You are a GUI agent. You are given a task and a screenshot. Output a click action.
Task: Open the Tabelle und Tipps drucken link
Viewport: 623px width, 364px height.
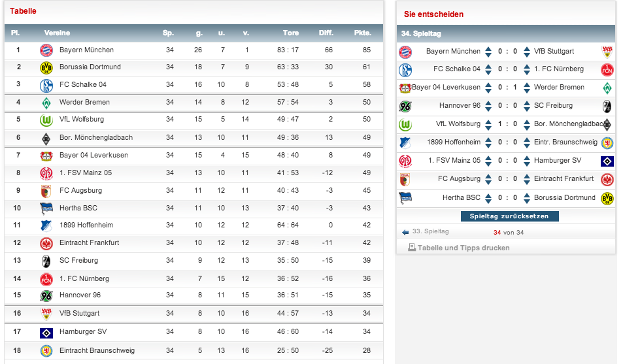[463, 248]
